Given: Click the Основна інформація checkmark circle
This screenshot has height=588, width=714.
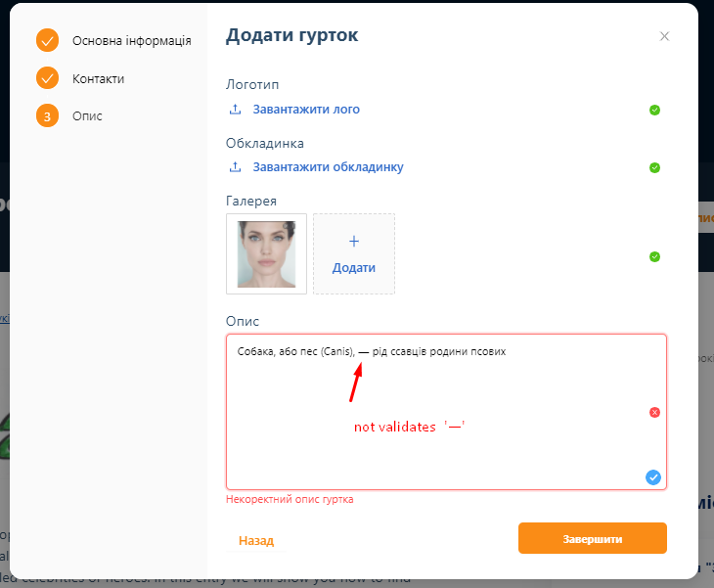Looking at the screenshot, I should click(x=47, y=40).
